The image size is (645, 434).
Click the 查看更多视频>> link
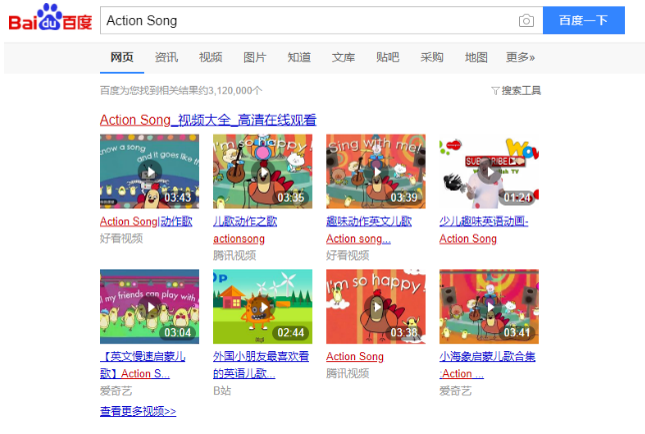[x=138, y=411]
